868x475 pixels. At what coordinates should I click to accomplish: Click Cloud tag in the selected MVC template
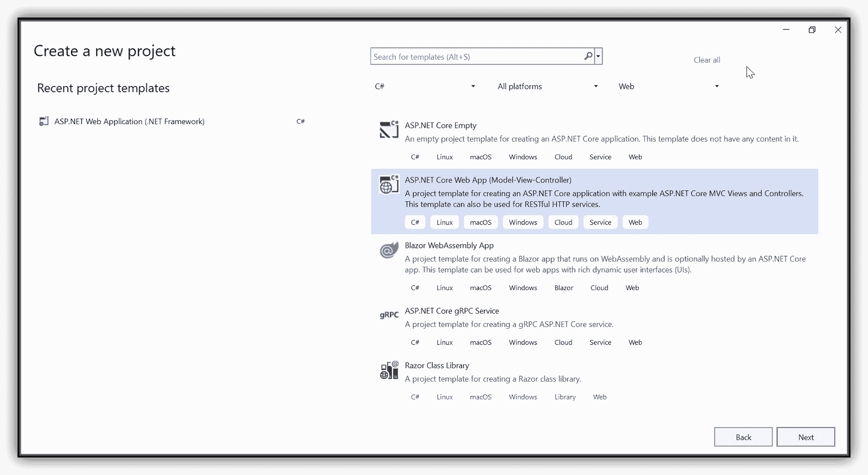click(563, 222)
